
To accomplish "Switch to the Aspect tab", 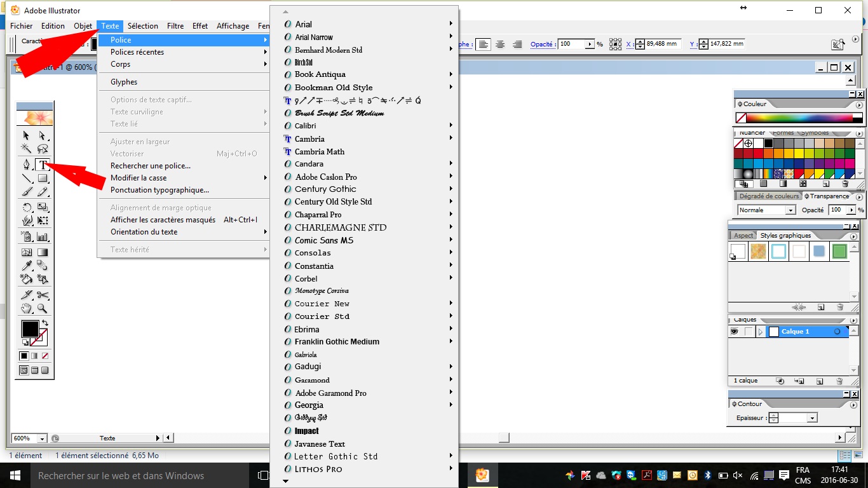I will [743, 236].
